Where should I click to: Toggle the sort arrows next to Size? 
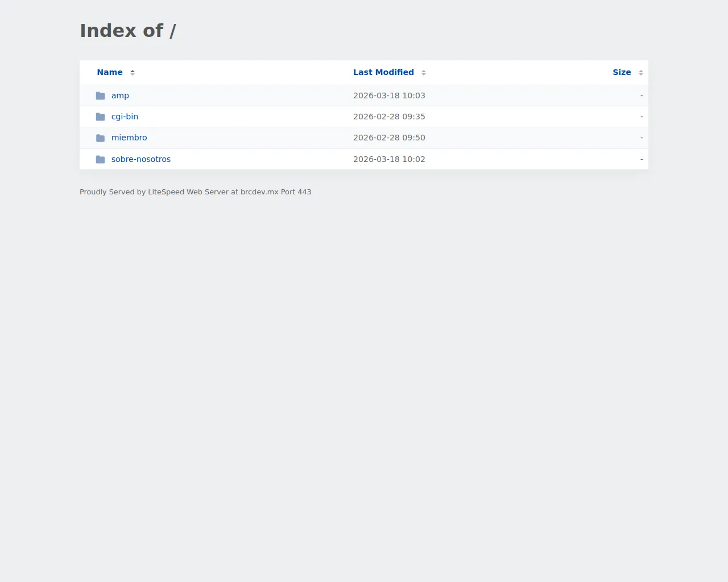coord(641,73)
